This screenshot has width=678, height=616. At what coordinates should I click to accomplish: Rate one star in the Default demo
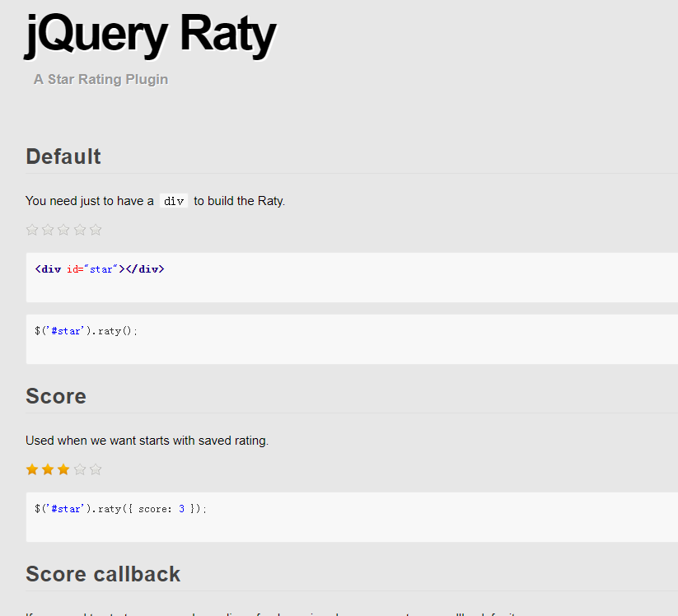point(32,230)
